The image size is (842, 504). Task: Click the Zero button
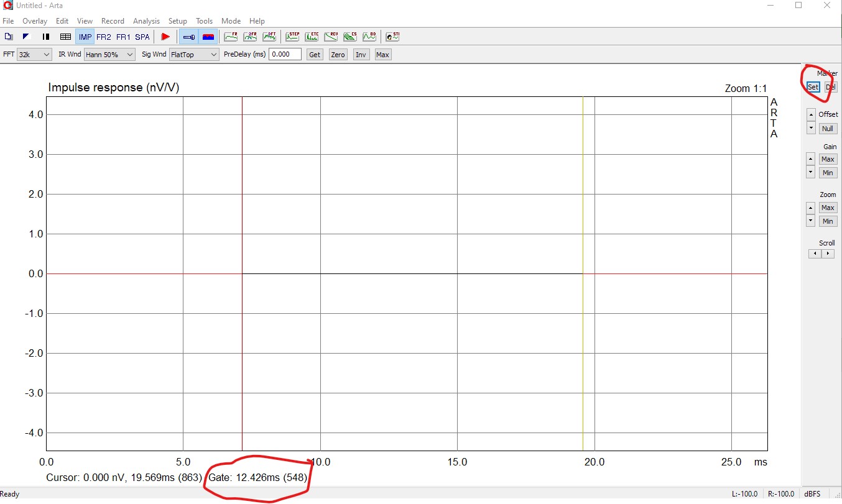[x=338, y=55]
